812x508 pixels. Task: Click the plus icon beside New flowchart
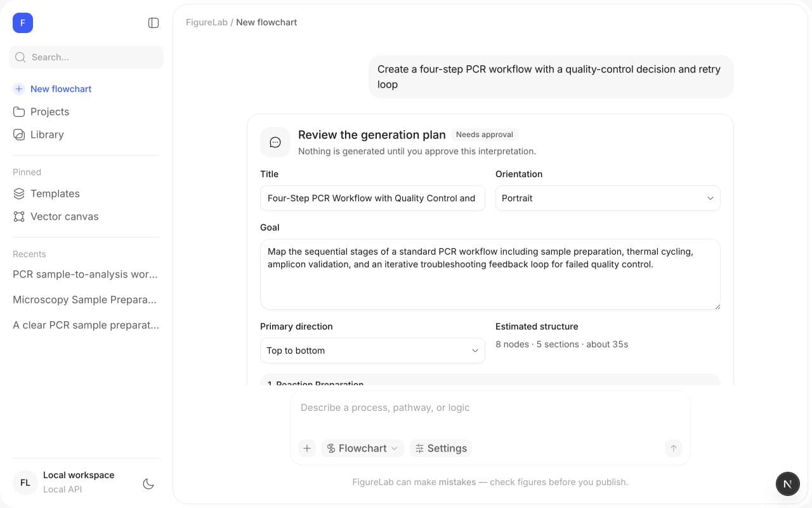(19, 89)
